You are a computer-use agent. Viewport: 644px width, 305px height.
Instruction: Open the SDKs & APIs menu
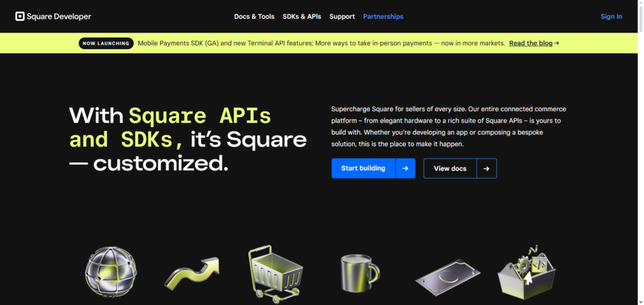click(302, 16)
